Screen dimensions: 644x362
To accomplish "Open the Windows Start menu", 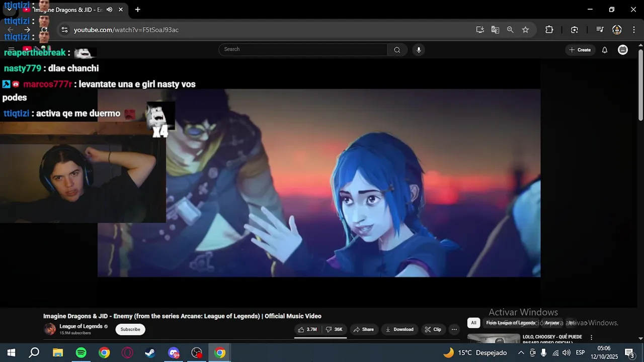I will pos(11,353).
